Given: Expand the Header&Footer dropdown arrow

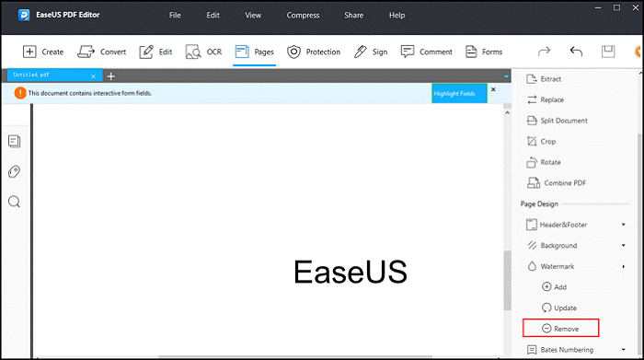Looking at the screenshot, I should [x=624, y=225].
